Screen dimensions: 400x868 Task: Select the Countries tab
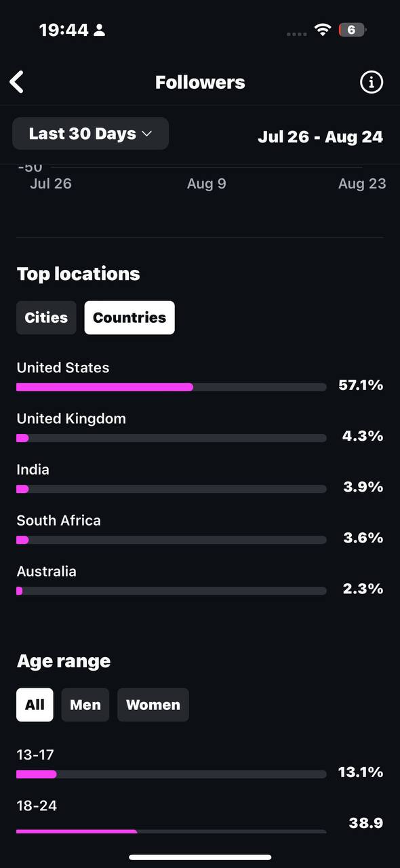tap(129, 317)
